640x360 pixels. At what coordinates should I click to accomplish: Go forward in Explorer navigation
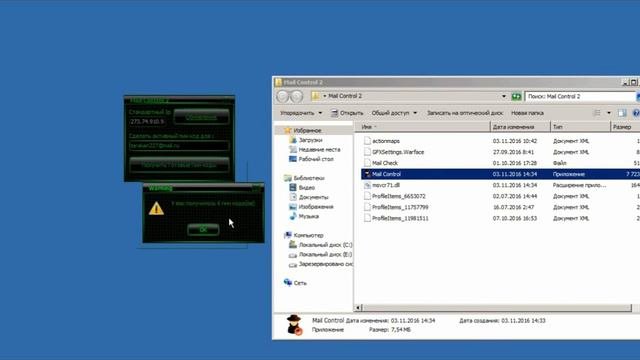pos(297,96)
